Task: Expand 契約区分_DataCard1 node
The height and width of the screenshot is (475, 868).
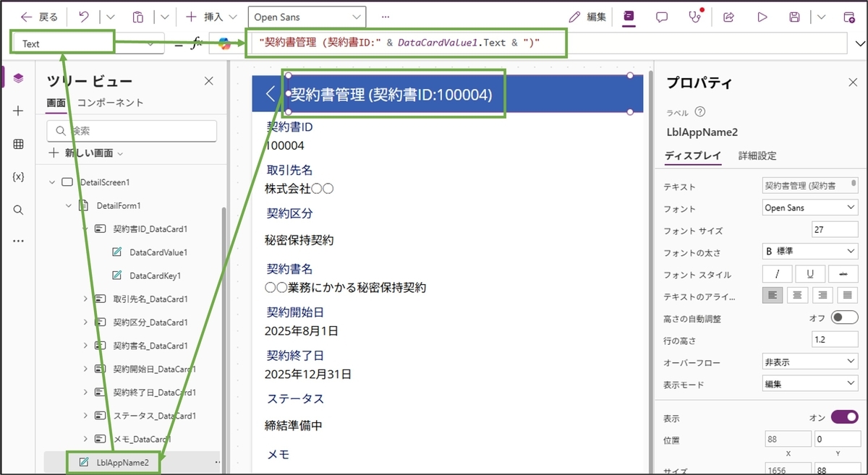Action: pyautogui.click(x=85, y=322)
